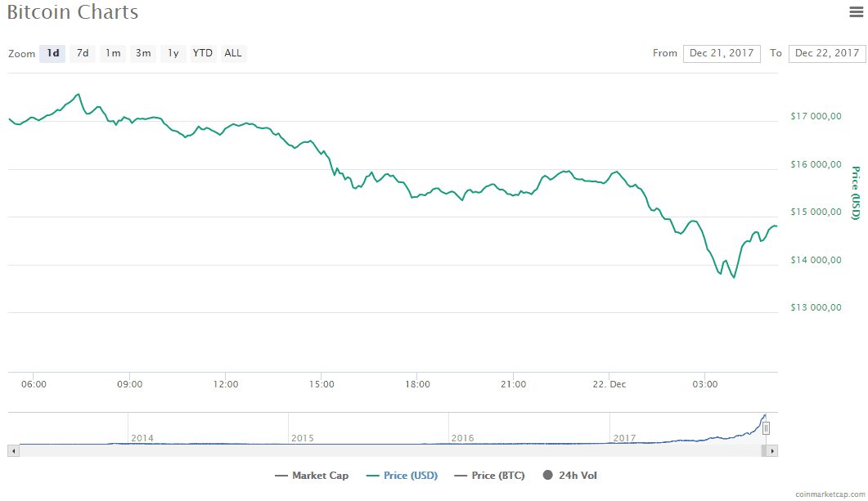This screenshot has height=501, width=868.
Task: Open the chart hamburger menu icon
Action: 856,11
